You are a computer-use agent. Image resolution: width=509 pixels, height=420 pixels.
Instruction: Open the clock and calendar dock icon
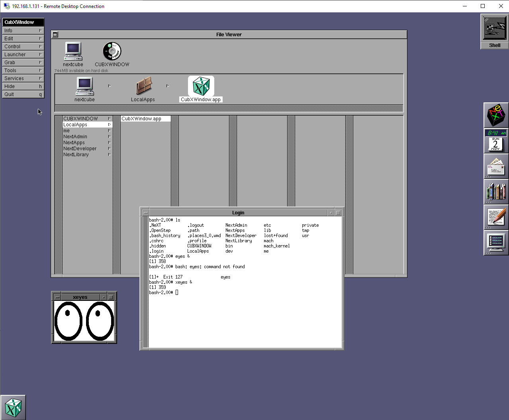pyautogui.click(x=496, y=141)
